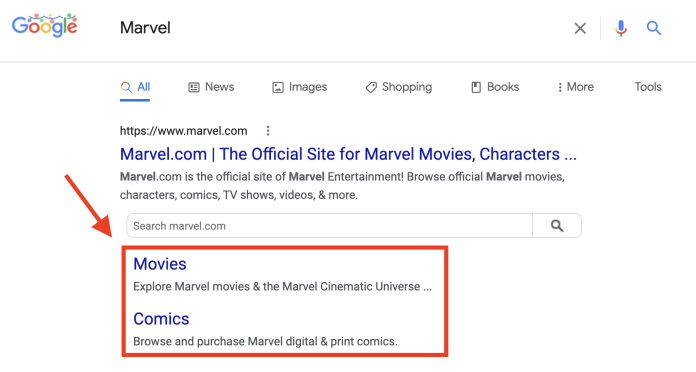696x372 pixels.
Task: Clear the search query with X icon
Action: (580, 28)
